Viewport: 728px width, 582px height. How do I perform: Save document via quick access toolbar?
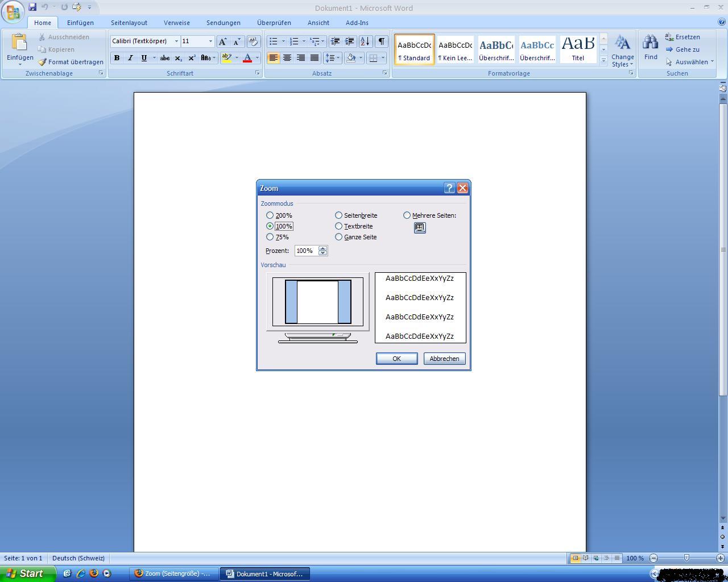(x=32, y=7)
